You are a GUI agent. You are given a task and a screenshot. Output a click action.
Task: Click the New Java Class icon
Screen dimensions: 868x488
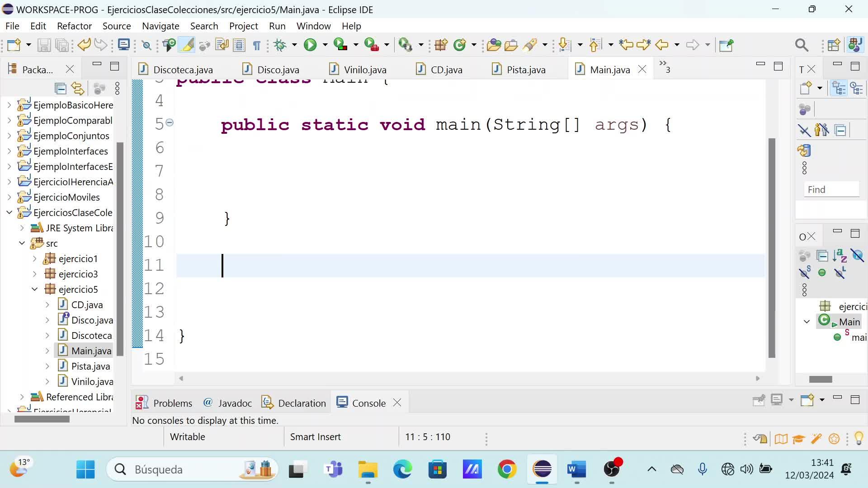(459, 45)
